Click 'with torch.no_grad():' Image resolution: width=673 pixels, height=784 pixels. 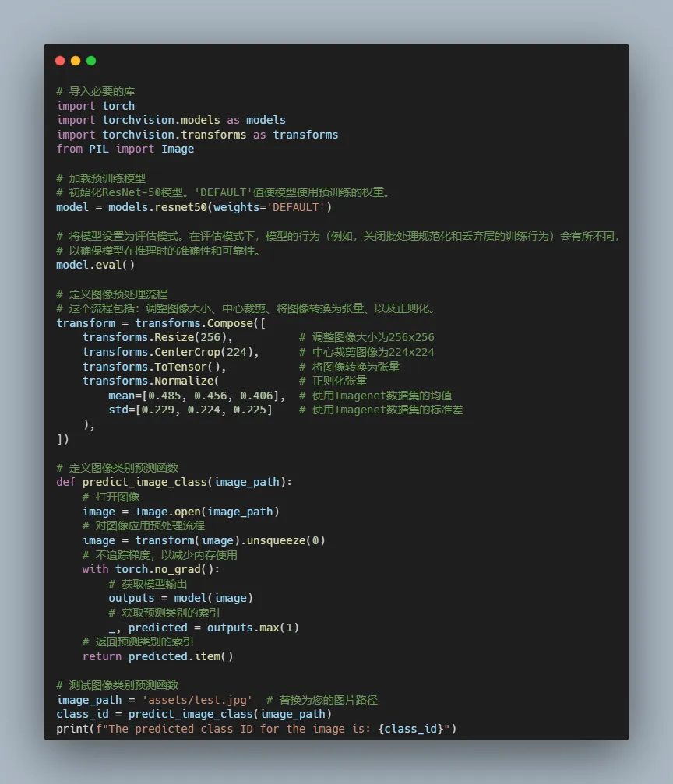pyautogui.click(x=151, y=569)
